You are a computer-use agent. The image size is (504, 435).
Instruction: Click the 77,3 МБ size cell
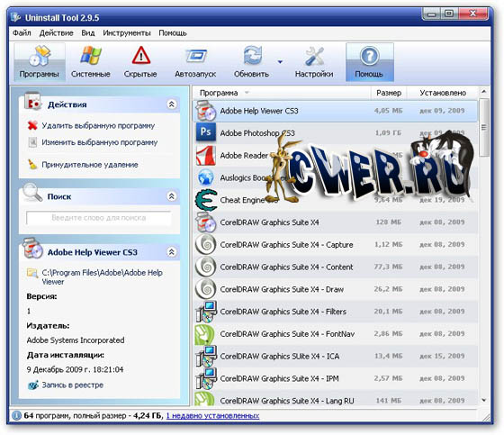click(x=388, y=267)
